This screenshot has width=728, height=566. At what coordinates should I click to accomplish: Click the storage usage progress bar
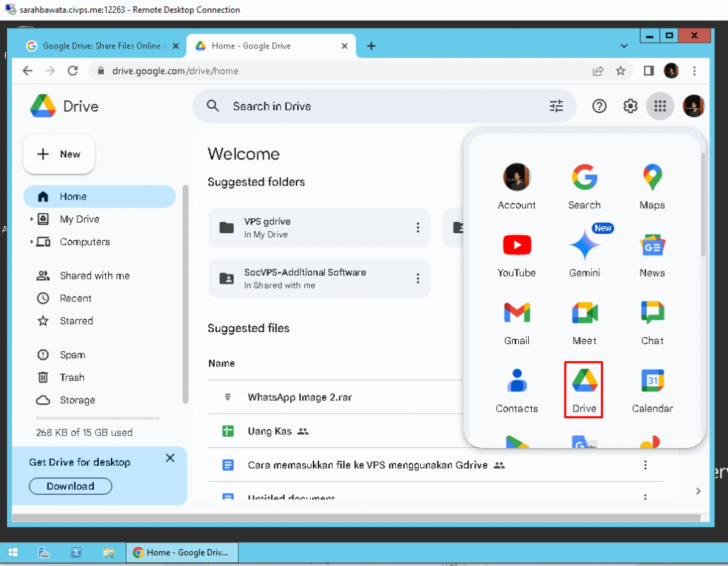[x=97, y=418]
